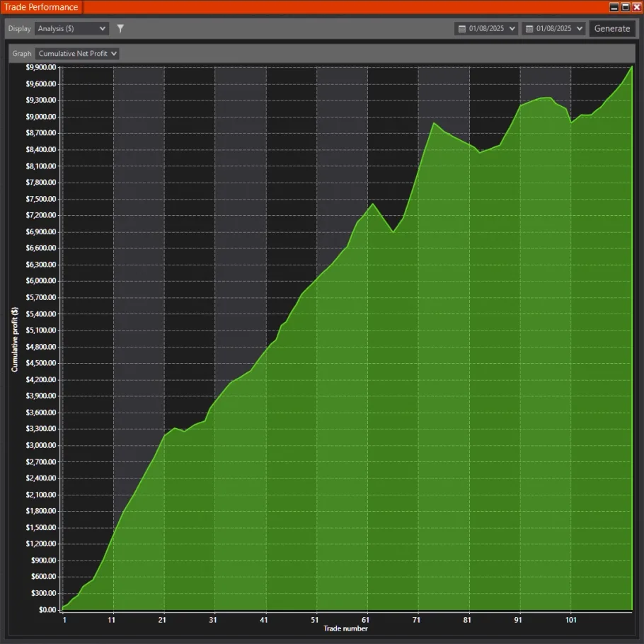Click the chart's local peak near trade 62

point(373,204)
